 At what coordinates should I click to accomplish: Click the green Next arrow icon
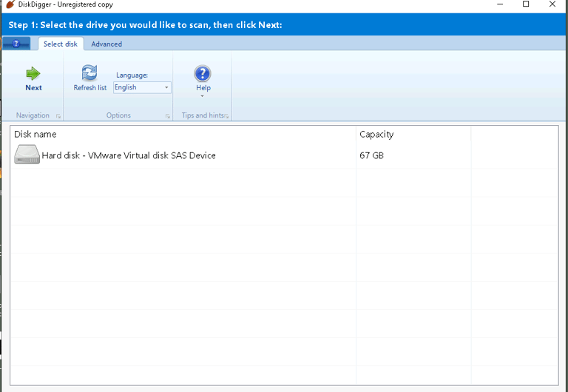33,73
